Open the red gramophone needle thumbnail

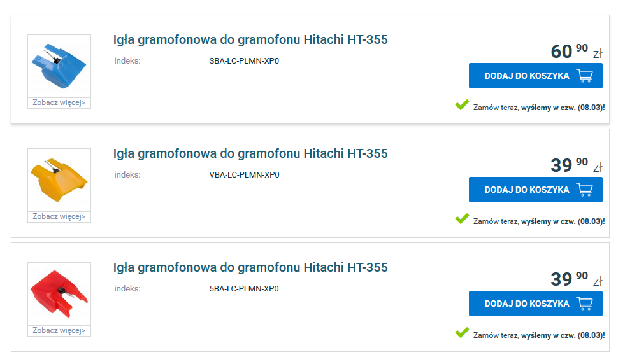(x=59, y=293)
